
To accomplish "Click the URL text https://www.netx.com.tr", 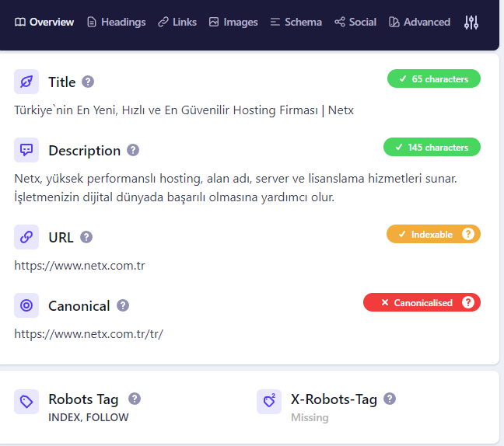I will pos(79,266).
